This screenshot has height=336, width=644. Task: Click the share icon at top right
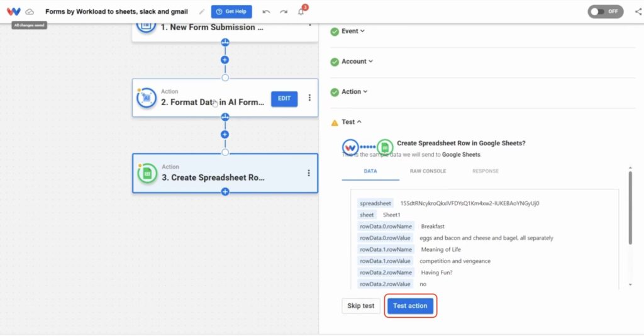[x=639, y=11]
